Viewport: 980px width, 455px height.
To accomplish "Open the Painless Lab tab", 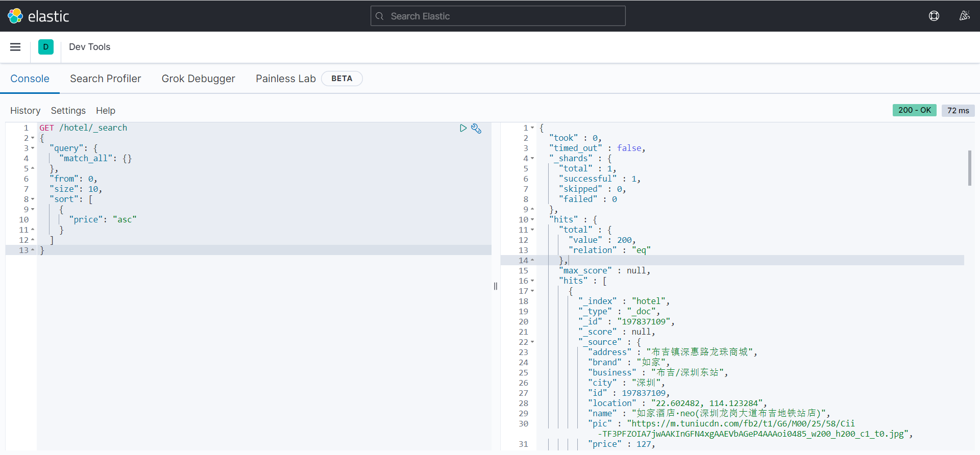I will pos(286,79).
